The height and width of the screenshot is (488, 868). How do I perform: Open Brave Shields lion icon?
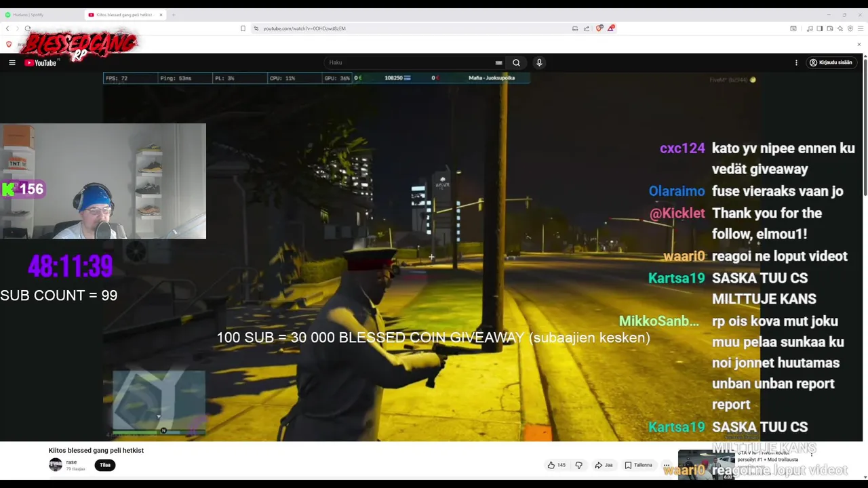(599, 28)
